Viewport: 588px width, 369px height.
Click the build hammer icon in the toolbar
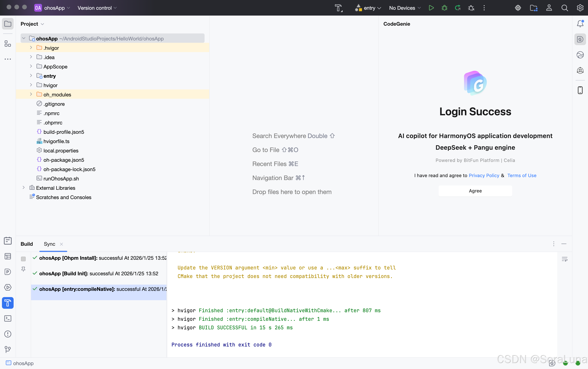tap(338, 8)
